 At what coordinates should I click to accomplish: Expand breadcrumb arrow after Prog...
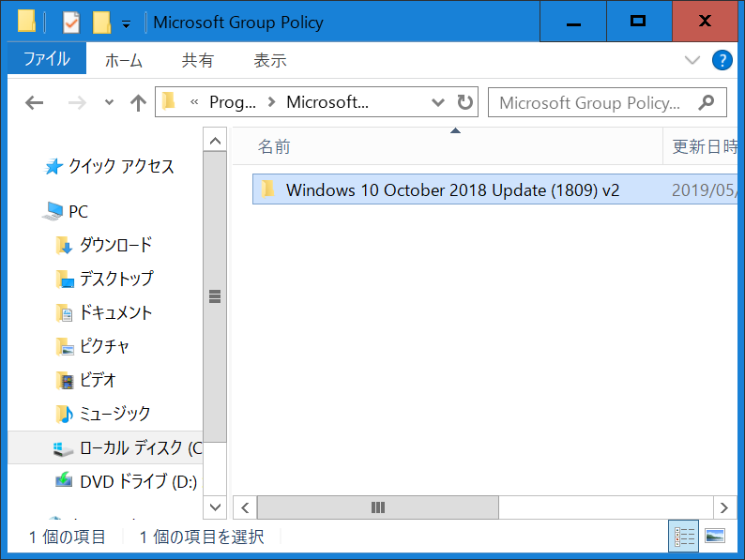click(271, 101)
